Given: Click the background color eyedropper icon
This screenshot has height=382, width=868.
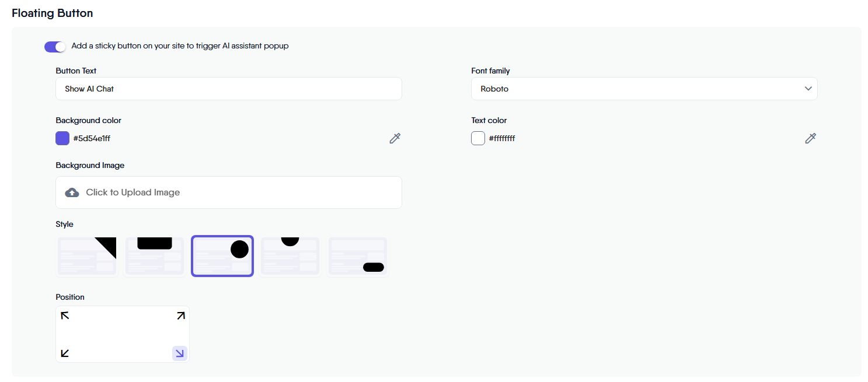Looking at the screenshot, I should click(395, 138).
